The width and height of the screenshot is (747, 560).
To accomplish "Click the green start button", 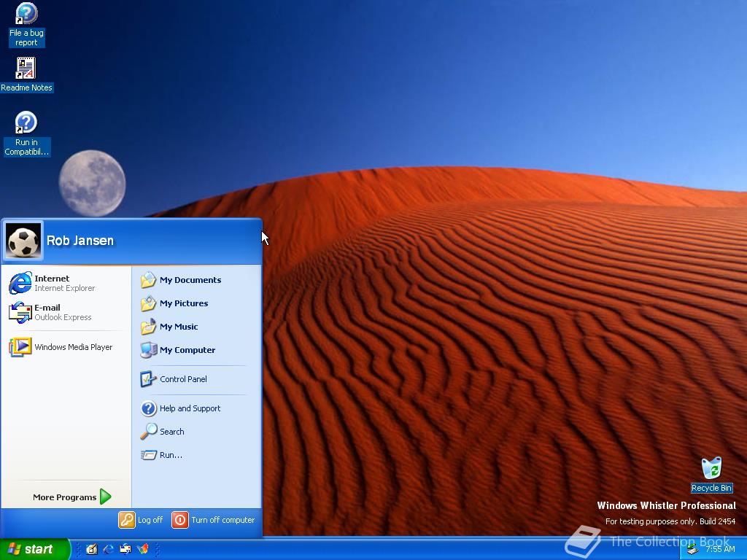I will 35,549.
